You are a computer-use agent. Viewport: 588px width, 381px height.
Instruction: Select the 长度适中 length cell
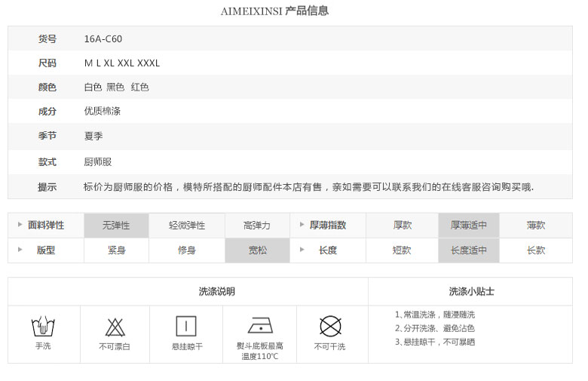tap(469, 250)
